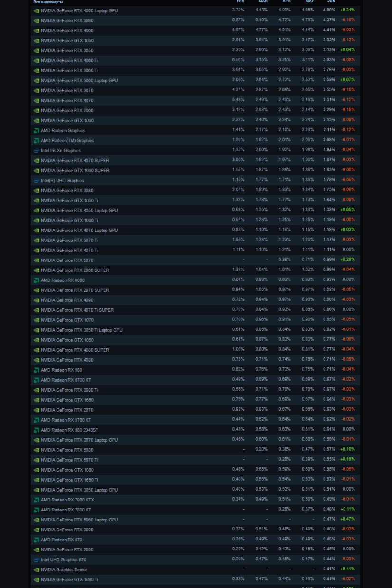
Task: Select the "NVIDIA GeForce GTX 1070" name
Action: click(x=67, y=320)
